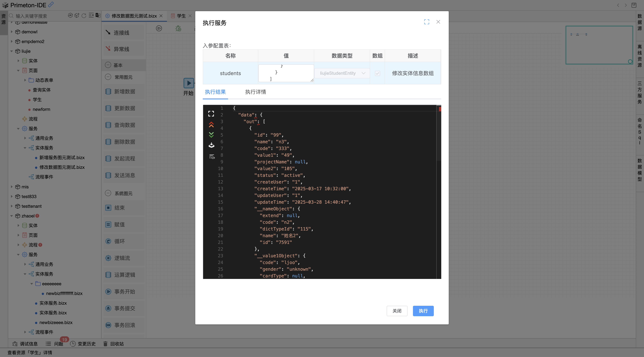Click the fullscreen icon in result editor
644x357 pixels.
click(211, 114)
